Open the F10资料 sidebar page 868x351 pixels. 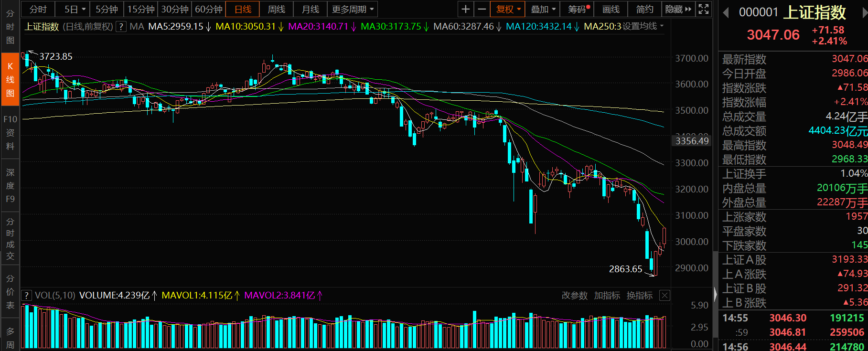pyautogui.click(x=10, y=133)
